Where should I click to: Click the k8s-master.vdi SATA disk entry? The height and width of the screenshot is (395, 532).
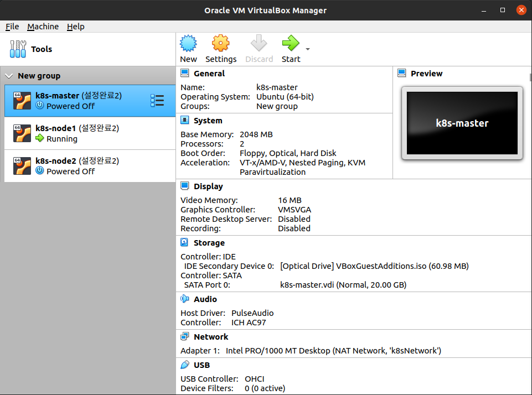[343, 285]
